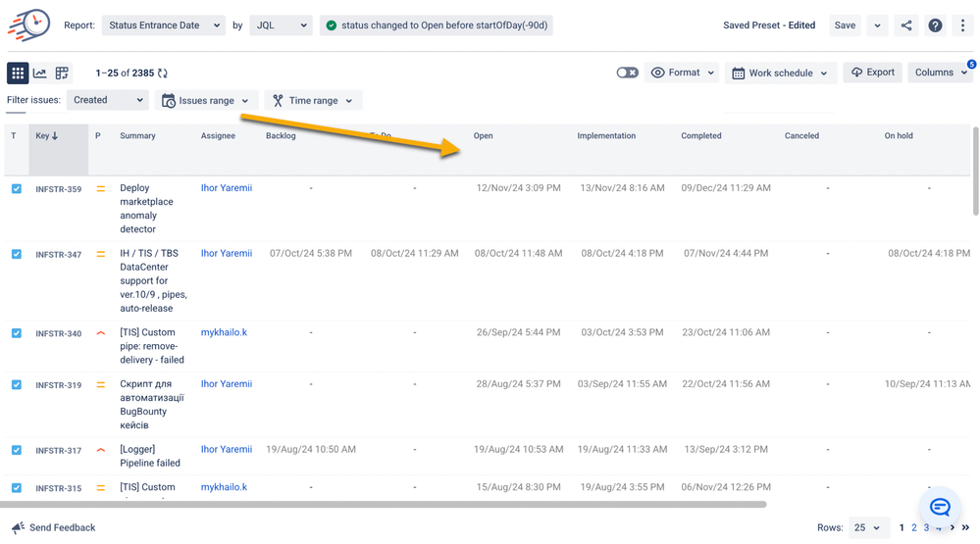This screenshot has height=544, width=980.
Task: Click the Assignee column header
Action: pyautogui.click(x=218, y=135)
